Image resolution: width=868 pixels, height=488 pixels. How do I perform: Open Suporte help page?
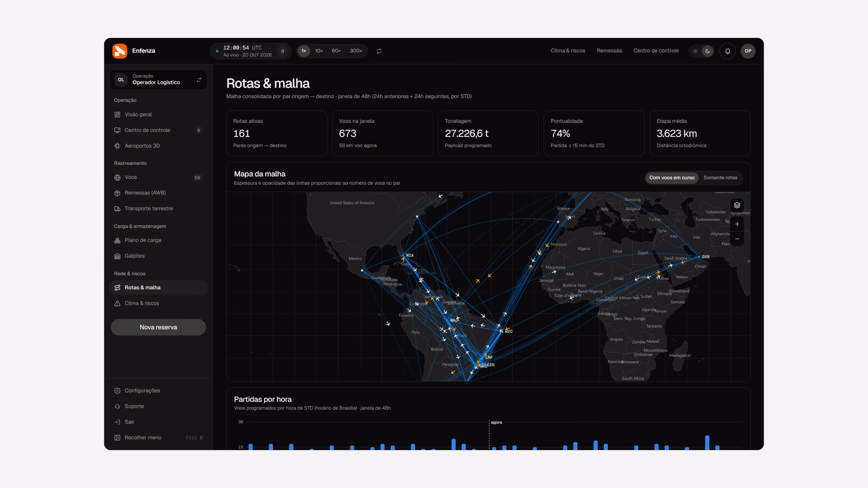[158, 406]
